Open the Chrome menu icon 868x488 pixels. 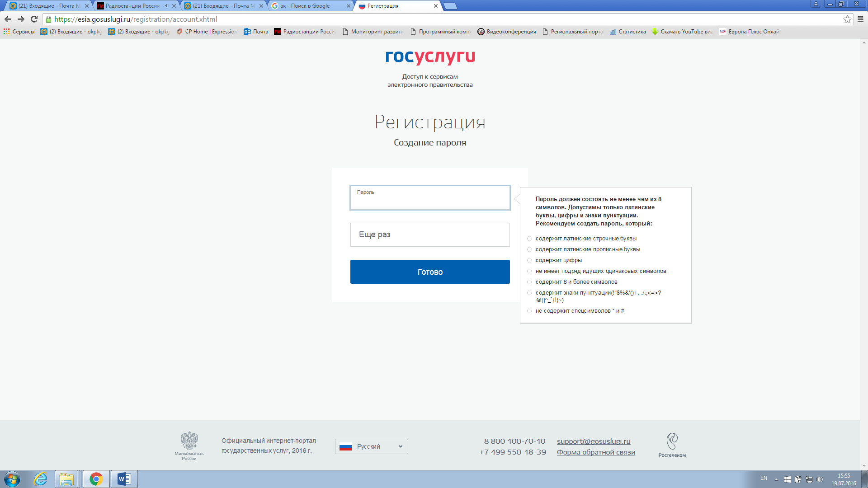[x=861, y=19]
